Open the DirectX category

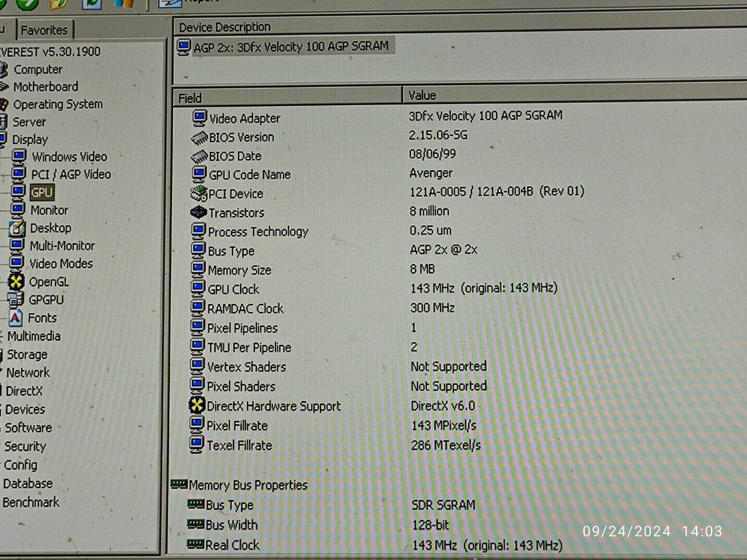coord(24,391)
